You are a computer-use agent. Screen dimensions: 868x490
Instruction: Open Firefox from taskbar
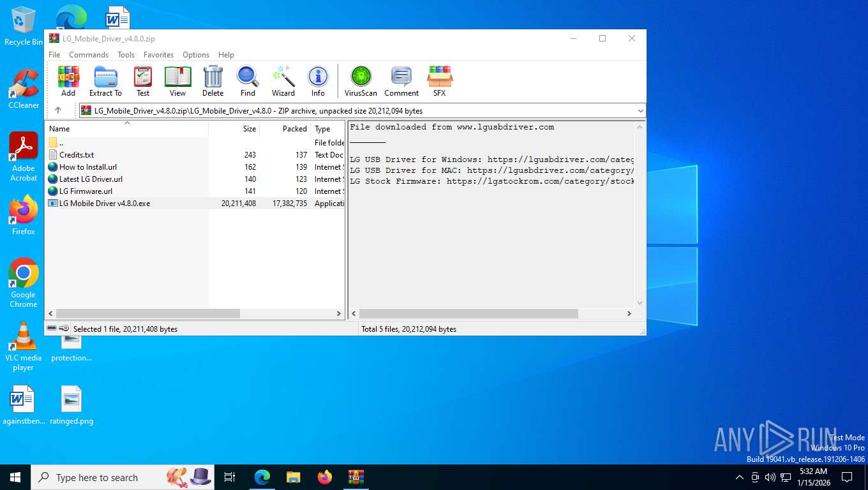click(x=325, y=477)
